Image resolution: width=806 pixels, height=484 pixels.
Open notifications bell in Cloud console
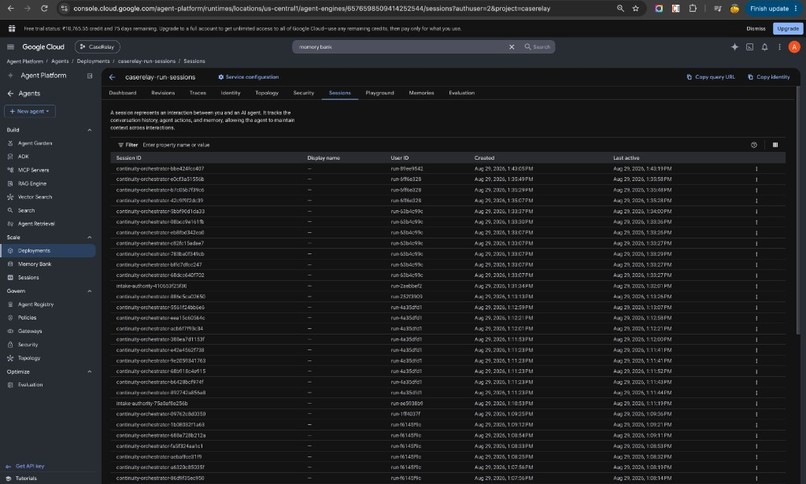(x=765, y=47)
